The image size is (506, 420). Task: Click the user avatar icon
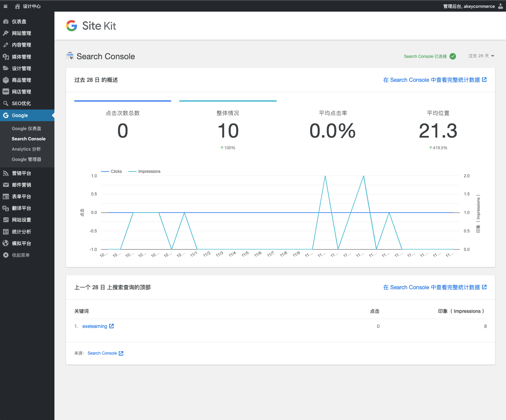pyautogui.click(x=501, y=6)
